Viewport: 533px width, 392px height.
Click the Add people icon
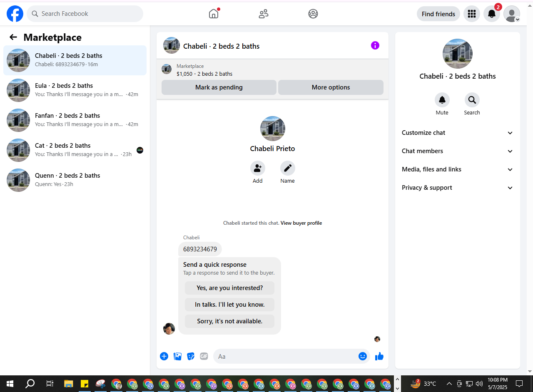click(x=258, y=168)
